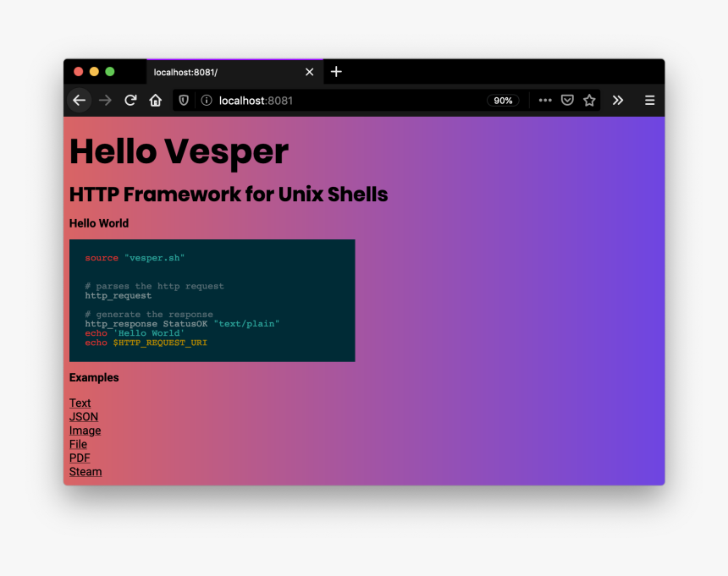The height and width of the screenshot is (576, 728).
Task: Click the # generate the response comment
Action: (149, 315)
